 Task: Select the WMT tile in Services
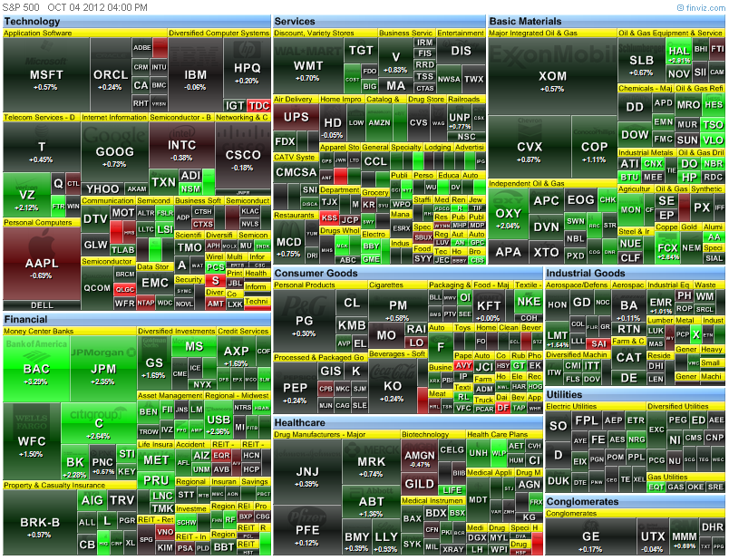tap(308, 69)
